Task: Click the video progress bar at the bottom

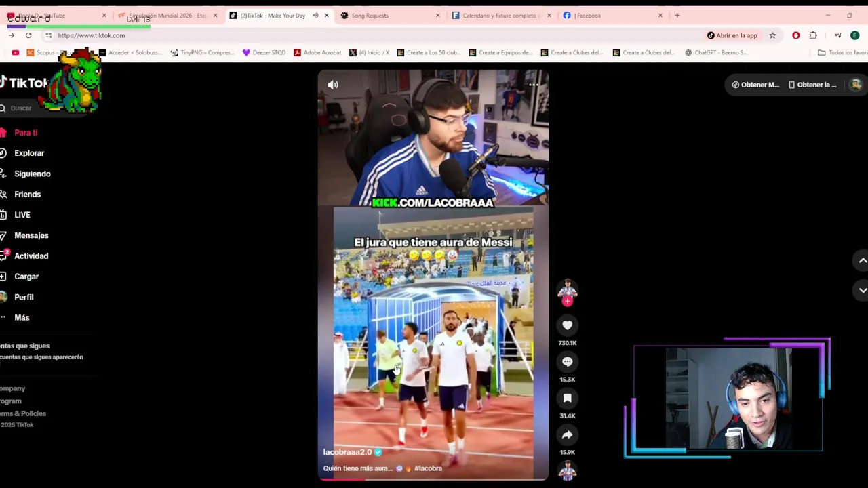Action: tap(433, 479)
